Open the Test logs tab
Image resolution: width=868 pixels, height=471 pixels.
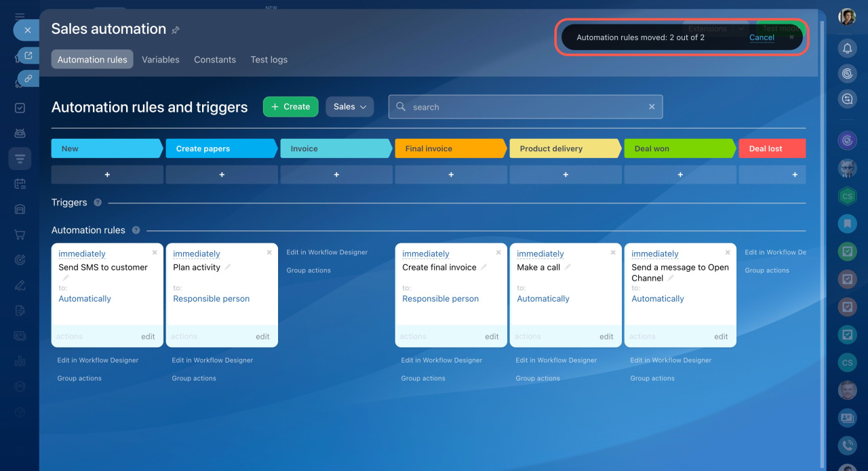[x=269, y=60]
